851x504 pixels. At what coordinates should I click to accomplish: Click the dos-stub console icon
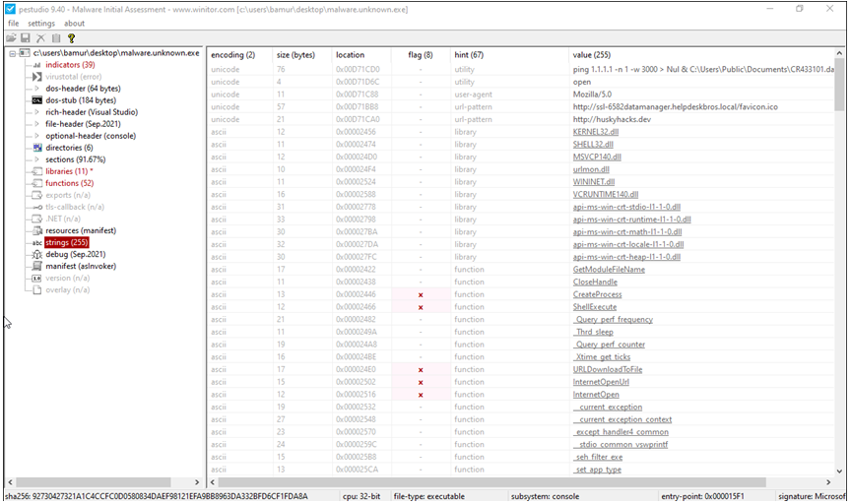(36, 100)
